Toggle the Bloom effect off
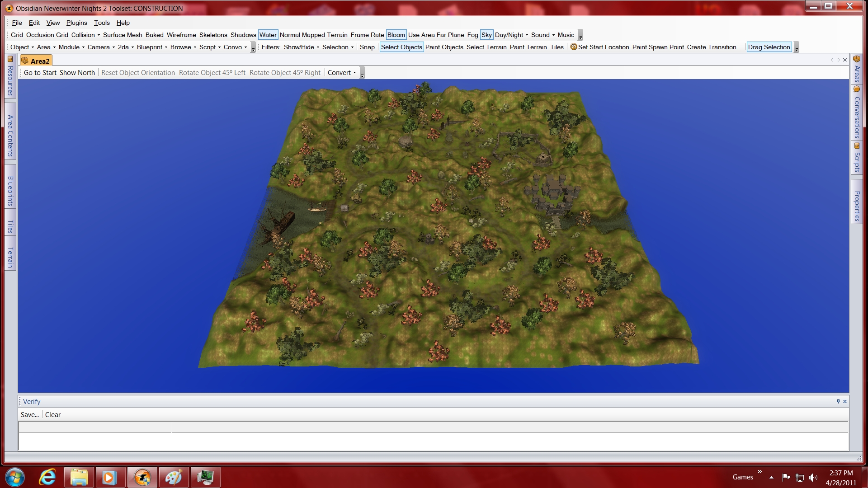 point(396,35)
